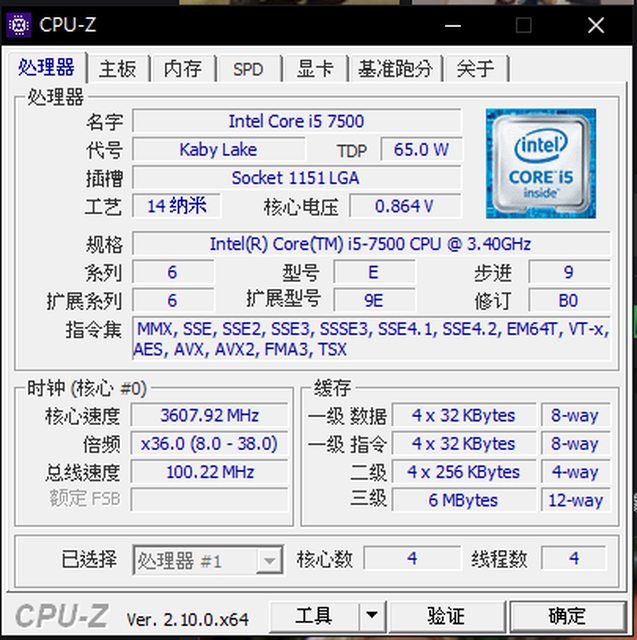
Task: Select the 处理器 tab
Action: pyautogui.click(x=46, y=67)
